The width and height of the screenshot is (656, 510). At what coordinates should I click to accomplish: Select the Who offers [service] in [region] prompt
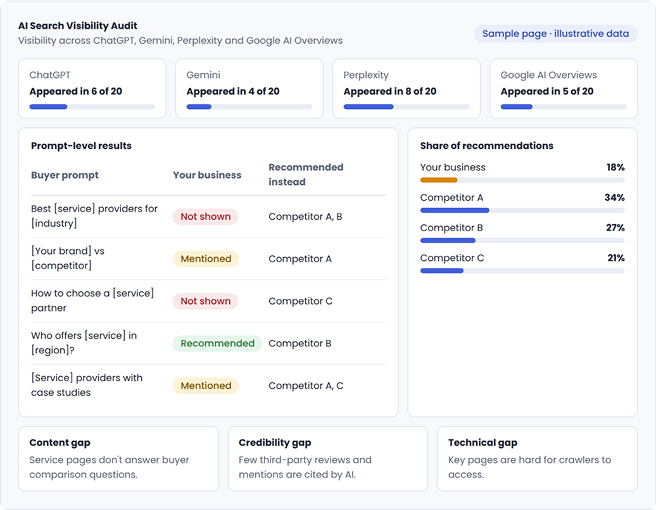(84, 343)
